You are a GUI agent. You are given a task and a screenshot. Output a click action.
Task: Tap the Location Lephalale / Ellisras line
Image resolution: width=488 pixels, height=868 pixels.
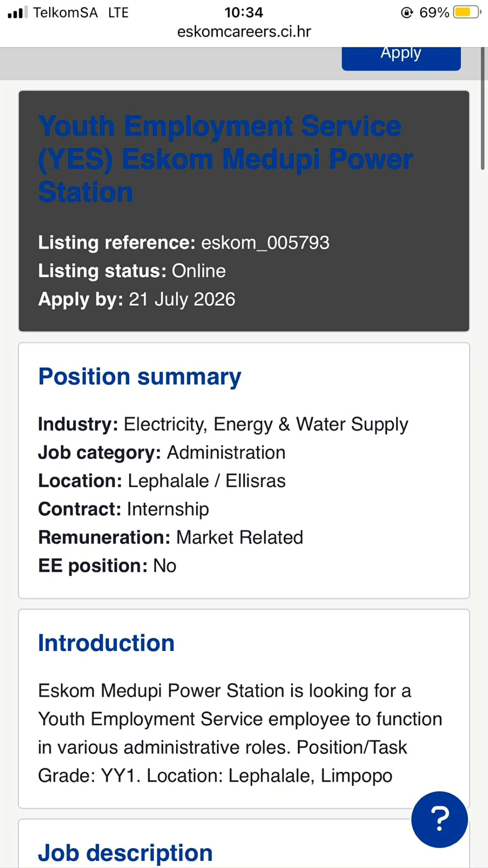(162, 481)
